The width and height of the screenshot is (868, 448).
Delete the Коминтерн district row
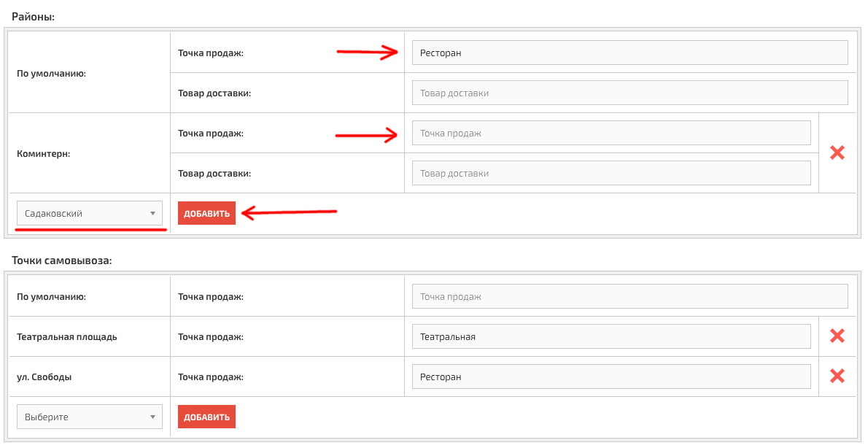(x=837, y=153)
